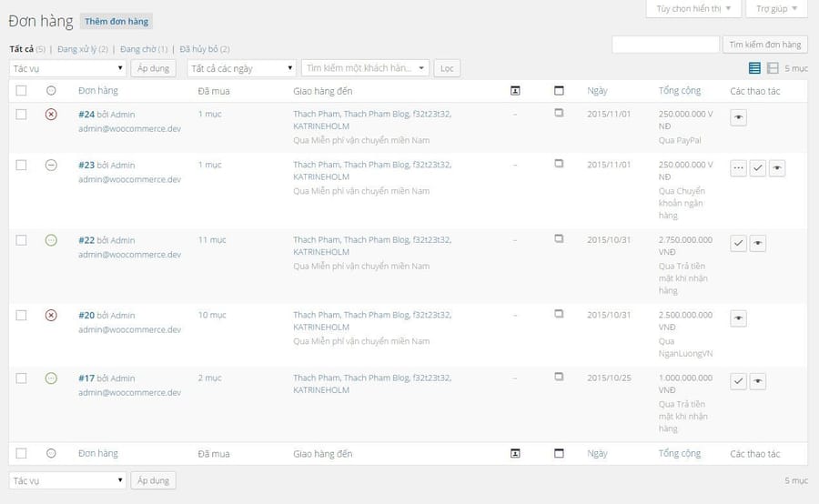Complete order #23 with the checkmark icon
This screenshot has width=819, height=504.
758,168
